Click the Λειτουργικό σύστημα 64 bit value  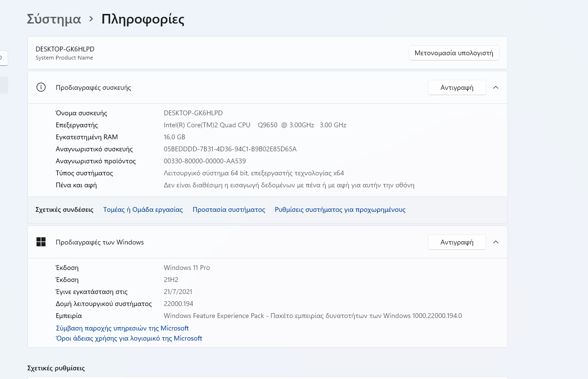click(x=254, y=173)
